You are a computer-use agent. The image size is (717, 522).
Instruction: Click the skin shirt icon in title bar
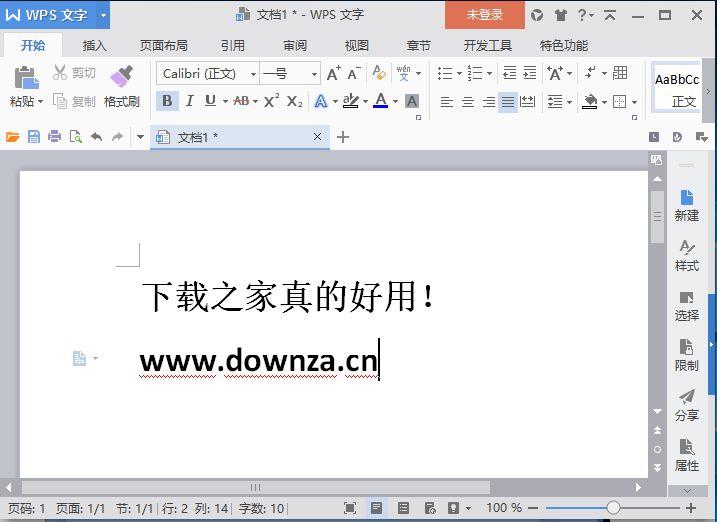tap(561, 15)
